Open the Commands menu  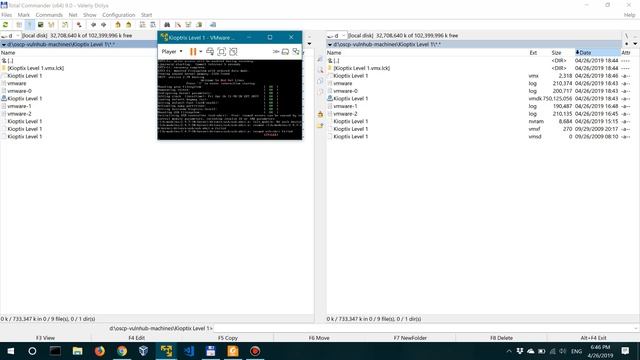(49, 15)
